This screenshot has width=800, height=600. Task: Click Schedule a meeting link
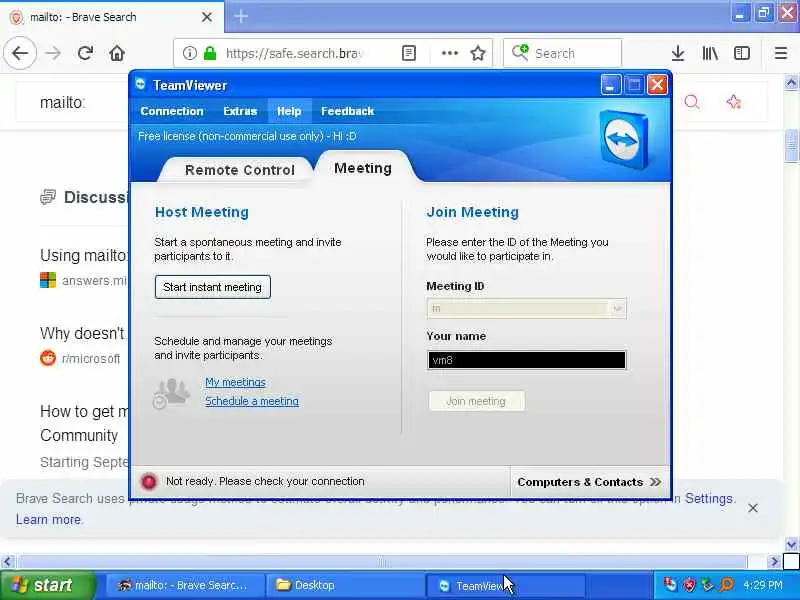(x=252, y=401)
